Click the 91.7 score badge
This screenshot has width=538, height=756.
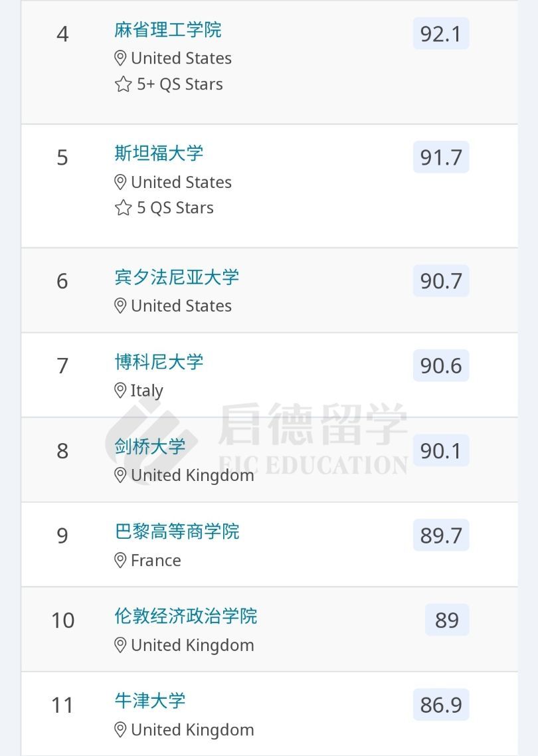click(x=441, y=157)
